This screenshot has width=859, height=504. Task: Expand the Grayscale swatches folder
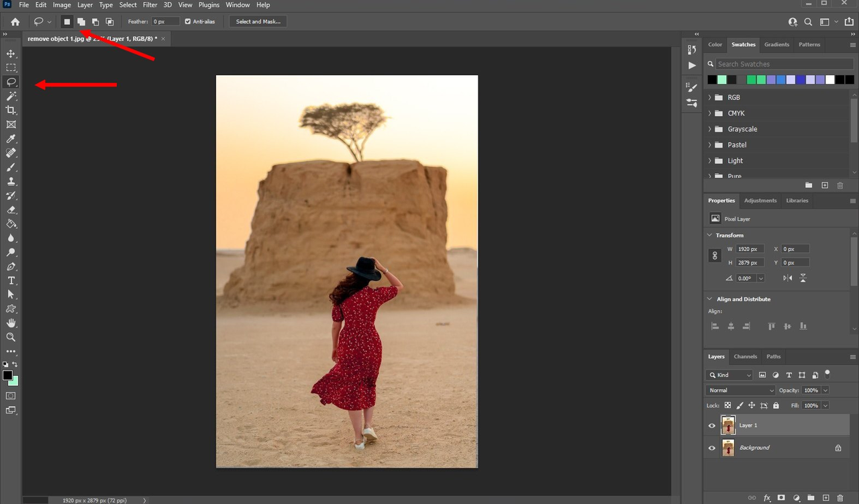coord(710,129)
